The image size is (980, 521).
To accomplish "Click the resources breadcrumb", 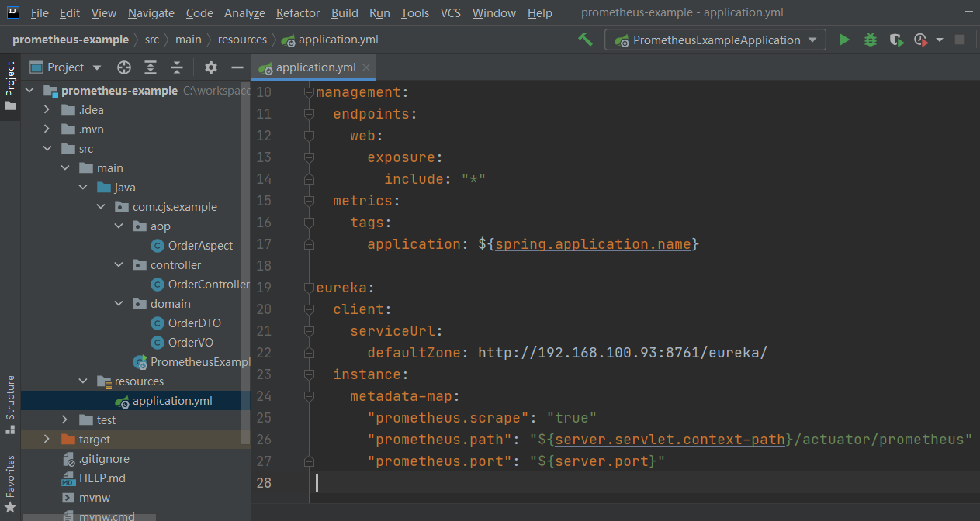I will tap(242, 40).
